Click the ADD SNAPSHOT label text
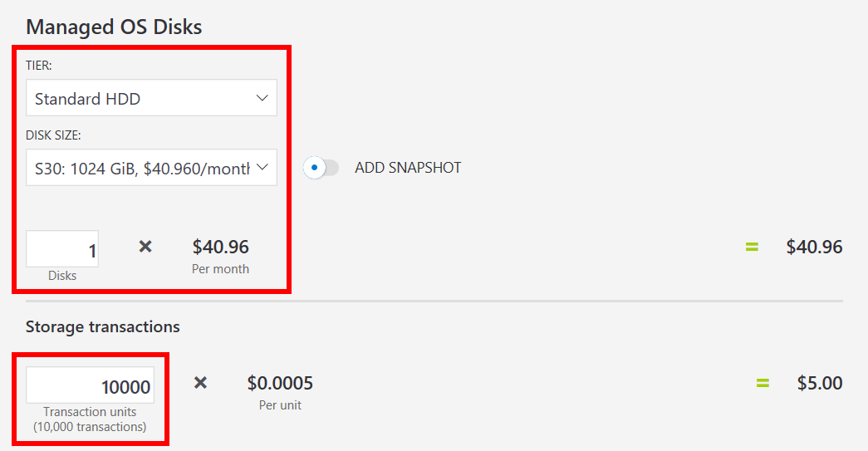The height and width of the screenshot is (451, 868). (x=408, y=168)
